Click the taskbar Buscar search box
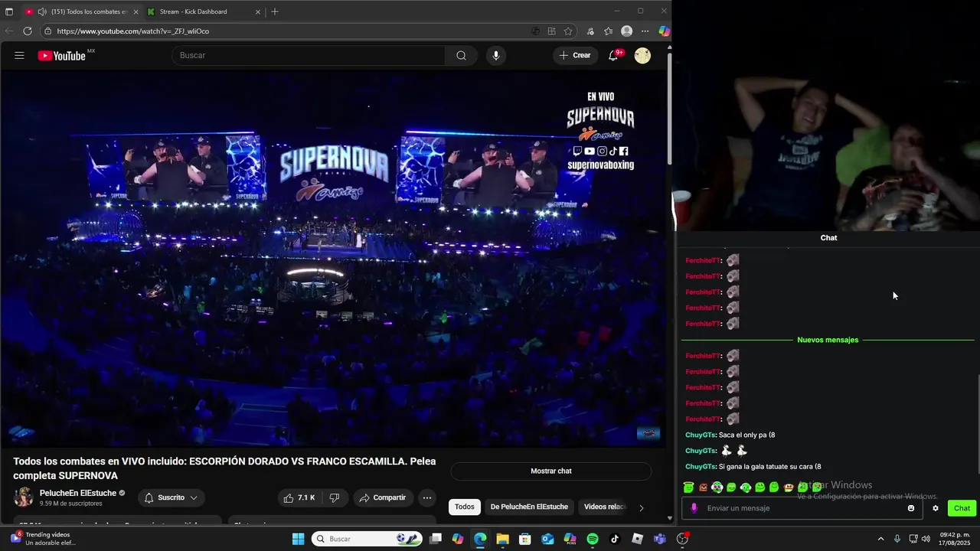The width and height of the screenshot is (980, 551). (x=367, y=539)
